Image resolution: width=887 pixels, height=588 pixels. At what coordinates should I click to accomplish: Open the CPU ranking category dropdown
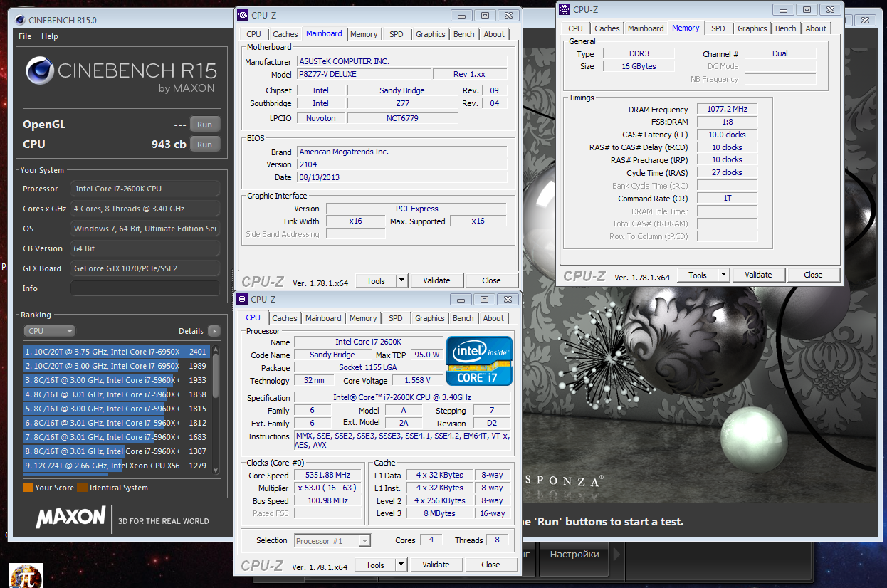(49, 331)
